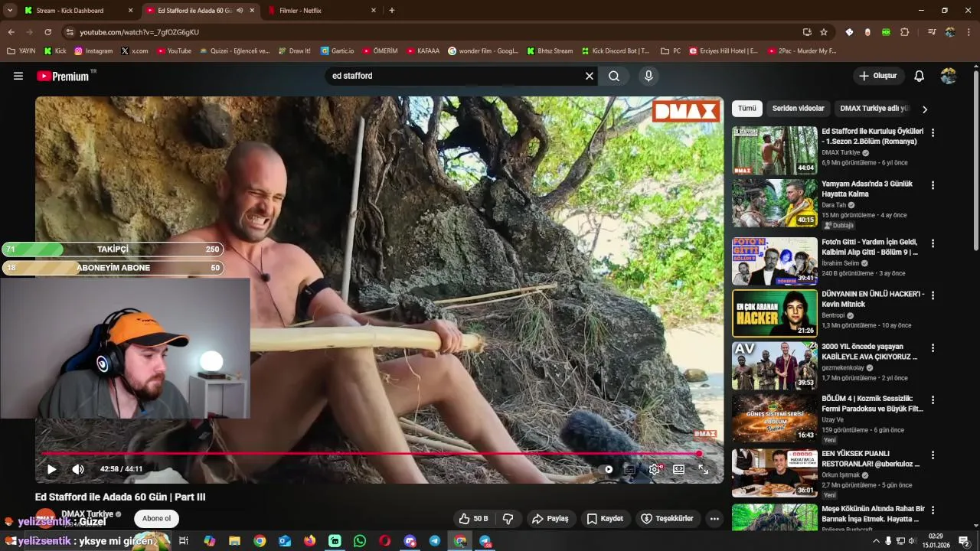Click the Teşekkürler thanks button
Image resolution: width=980 pixels, height=551 pixels.
coord(667,519)
